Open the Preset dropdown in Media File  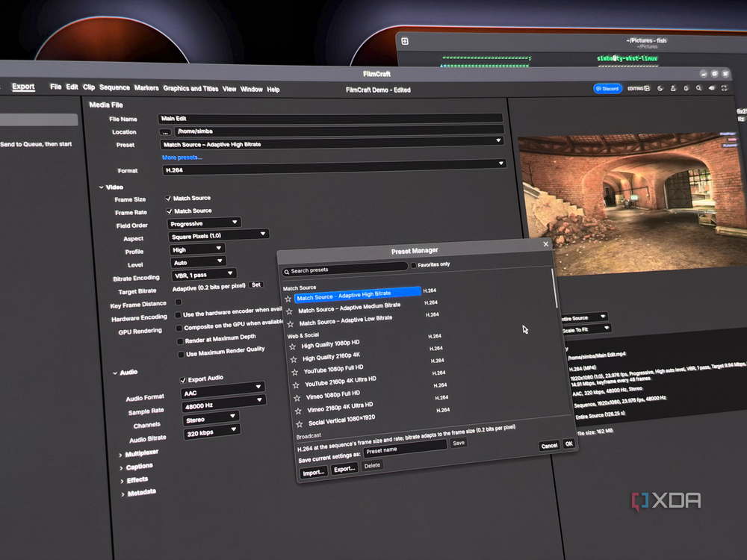[x=332, y=143]
